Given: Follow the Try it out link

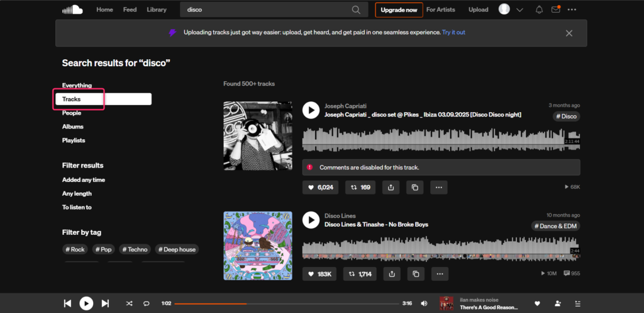Looking at the screenshot, I should (x=453, y=32).
